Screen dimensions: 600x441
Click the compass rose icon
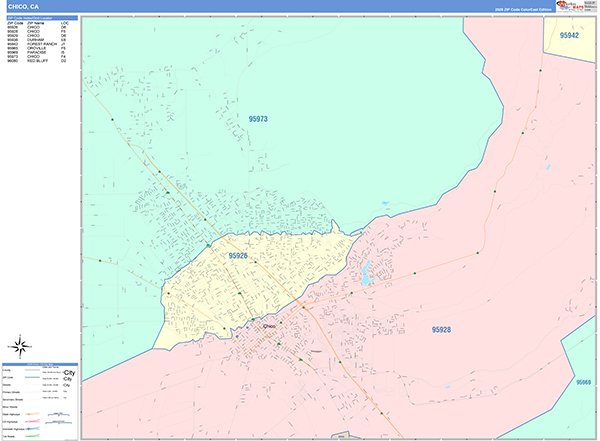[x=19, y=346]
